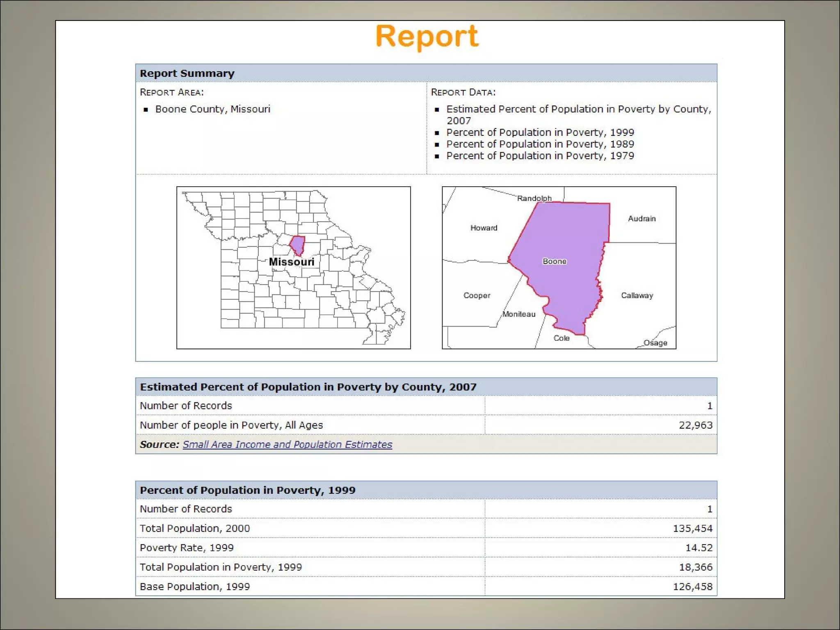Click the Boone county label on map

(554, 261)
